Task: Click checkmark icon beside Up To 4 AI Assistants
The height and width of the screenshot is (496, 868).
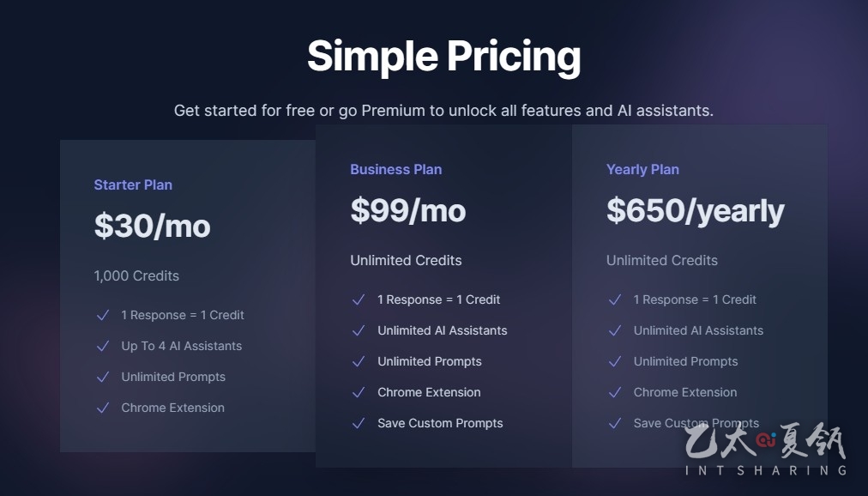Action: click(x=103, y=346)
